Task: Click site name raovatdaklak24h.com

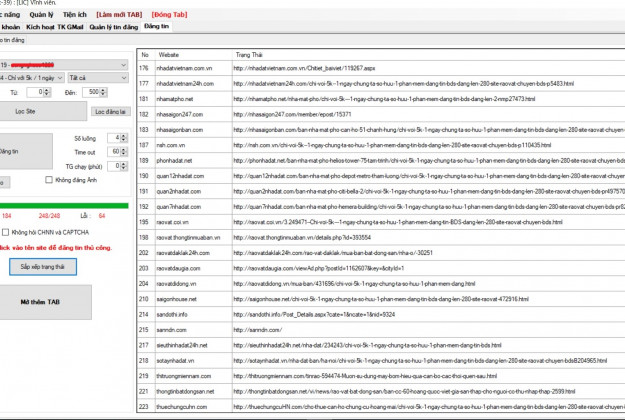Action: pyautogui.click(x=183, y=253)
